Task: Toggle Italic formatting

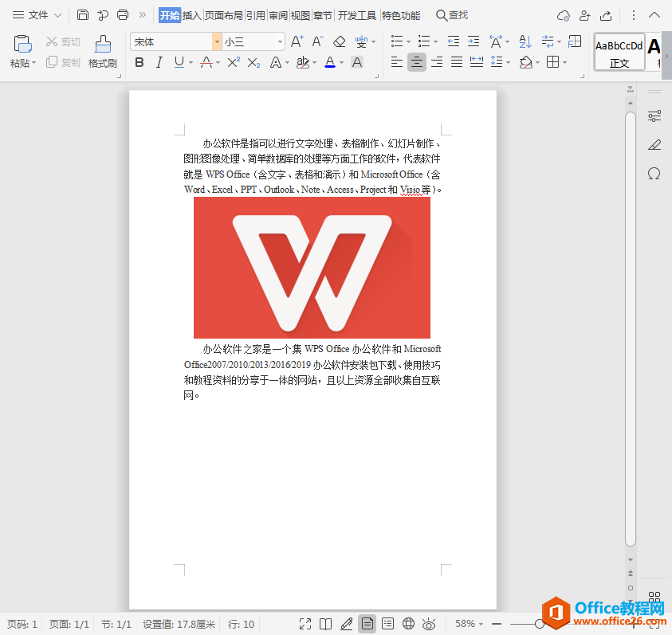Action: pos(159,63)
